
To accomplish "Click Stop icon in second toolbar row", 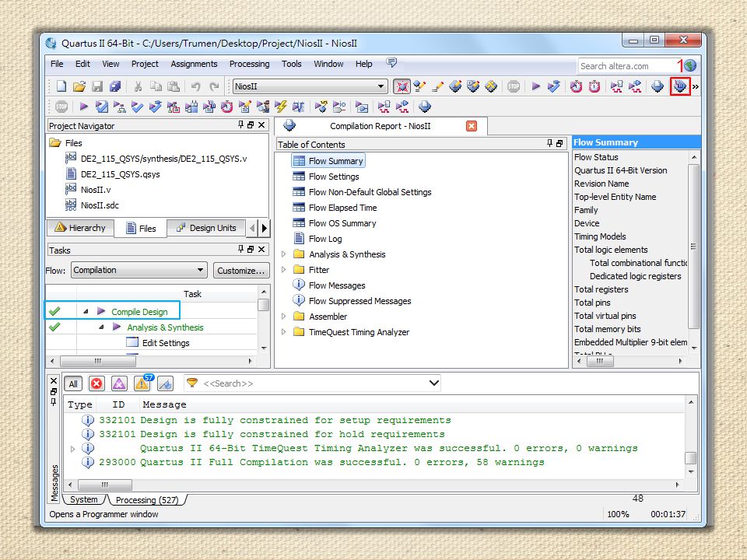I will point(61,107).
